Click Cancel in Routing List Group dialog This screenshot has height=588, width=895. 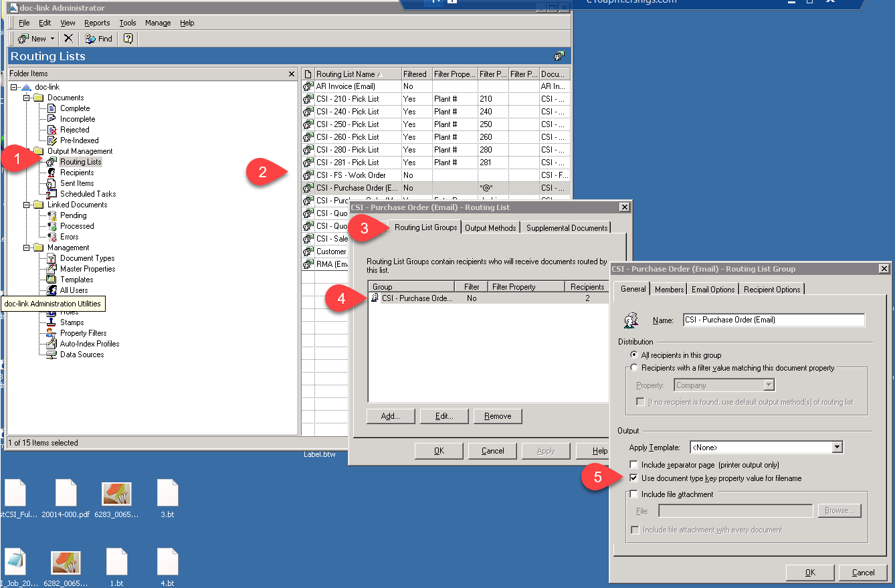[864, 573]
